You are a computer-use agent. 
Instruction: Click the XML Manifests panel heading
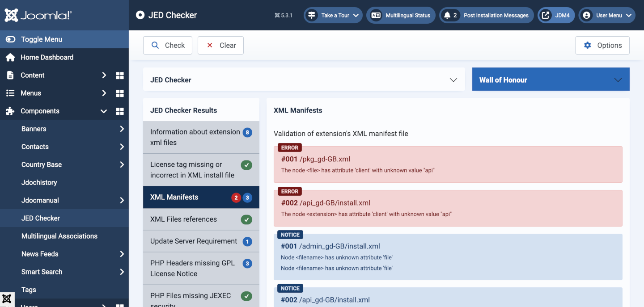click(x=298, y=110)
